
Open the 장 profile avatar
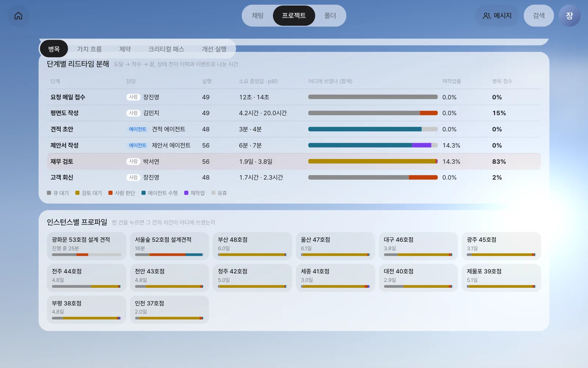click(x=569, y=16)
